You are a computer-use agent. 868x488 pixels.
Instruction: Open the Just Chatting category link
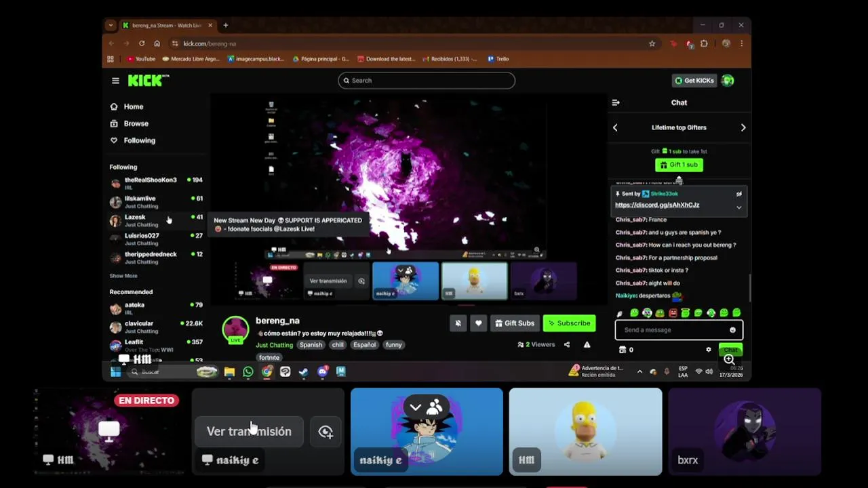(274, 345)
